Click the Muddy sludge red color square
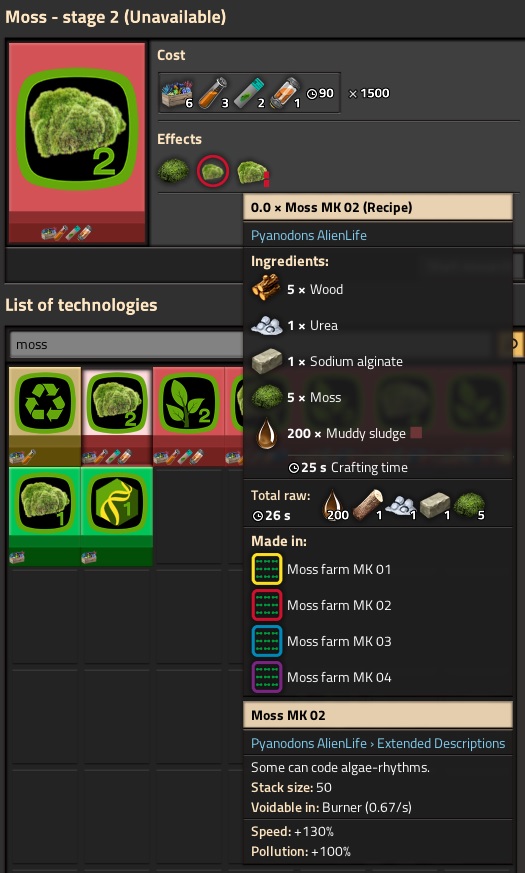Image resolution: width=525 pixels, height=873 pixels. tap(416, 433)
